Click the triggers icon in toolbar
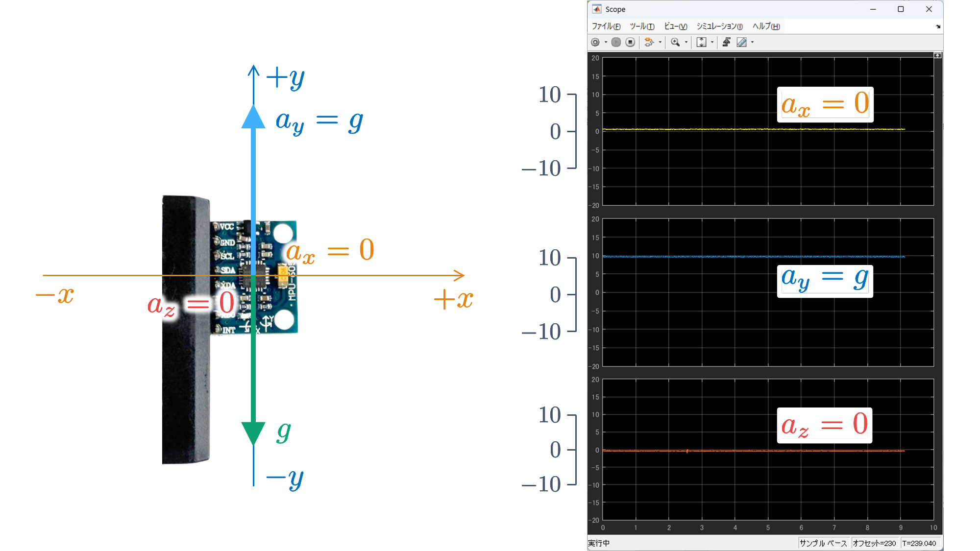This screenshot has height=551, width=980. [727, 42]
